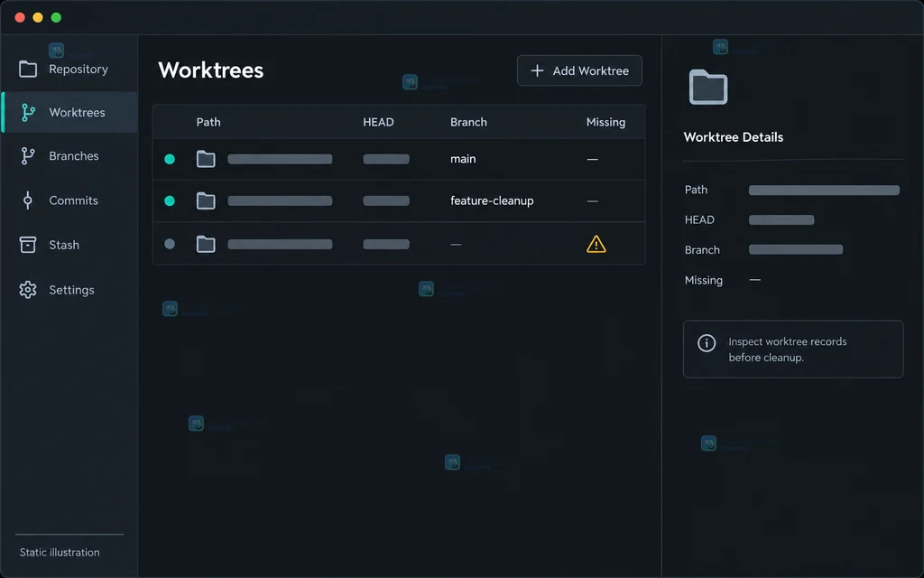Screen dimensions: 924x578
Task: Open Stash in the sidebar
Action: pos(69,245)
